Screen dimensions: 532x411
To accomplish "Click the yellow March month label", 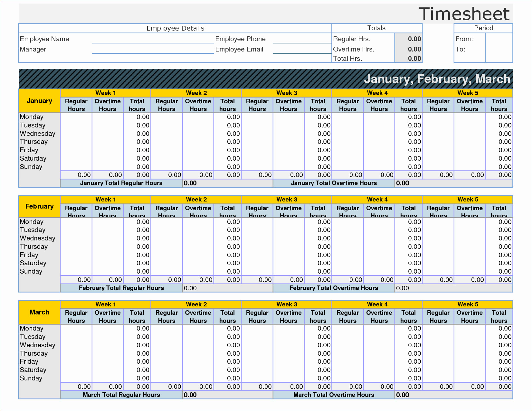I will point(39,312).
